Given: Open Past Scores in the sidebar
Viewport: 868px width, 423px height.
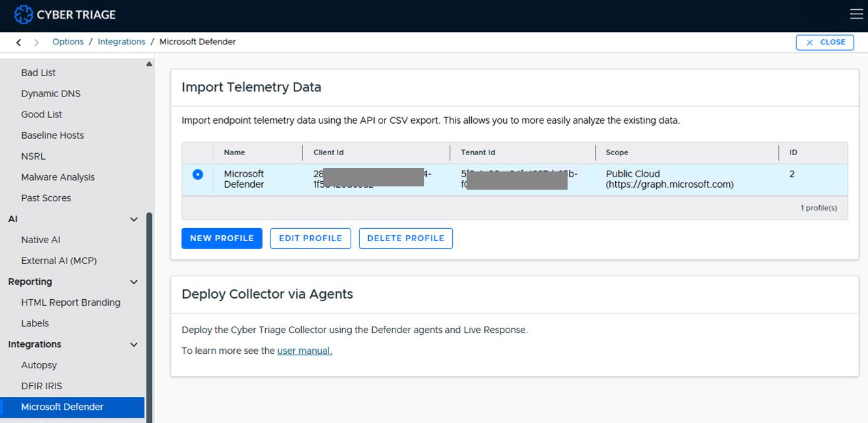Looking at the screenshot, I should (46, 197).
